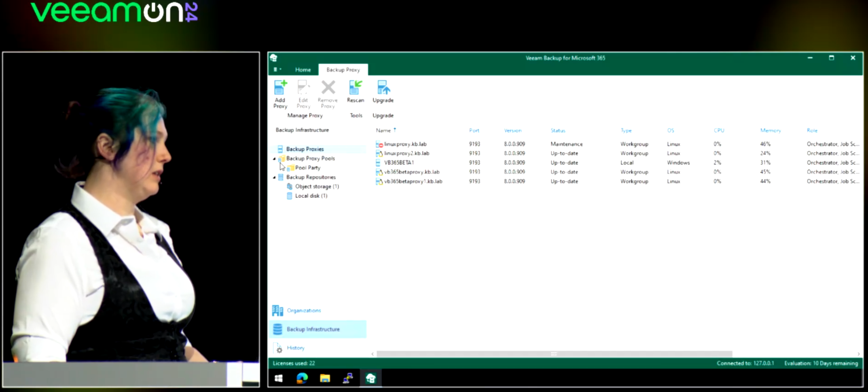Click the scrollbar right arrow

[x=858, y=354]
